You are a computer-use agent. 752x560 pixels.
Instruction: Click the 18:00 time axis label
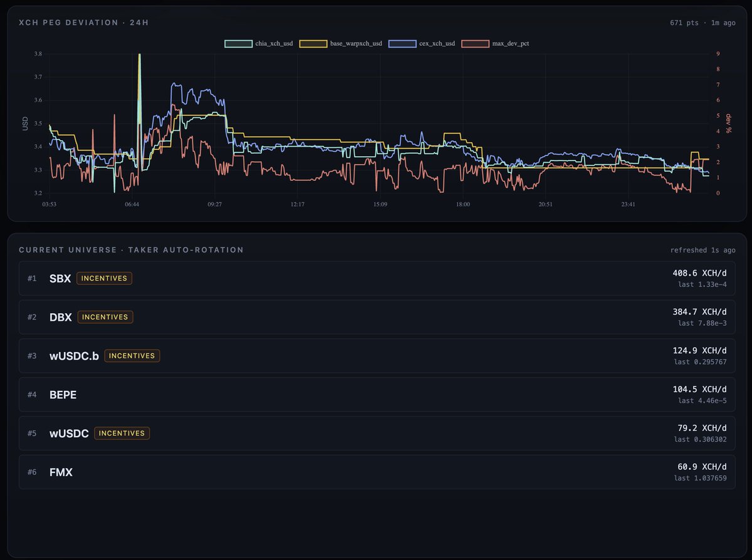463,204
